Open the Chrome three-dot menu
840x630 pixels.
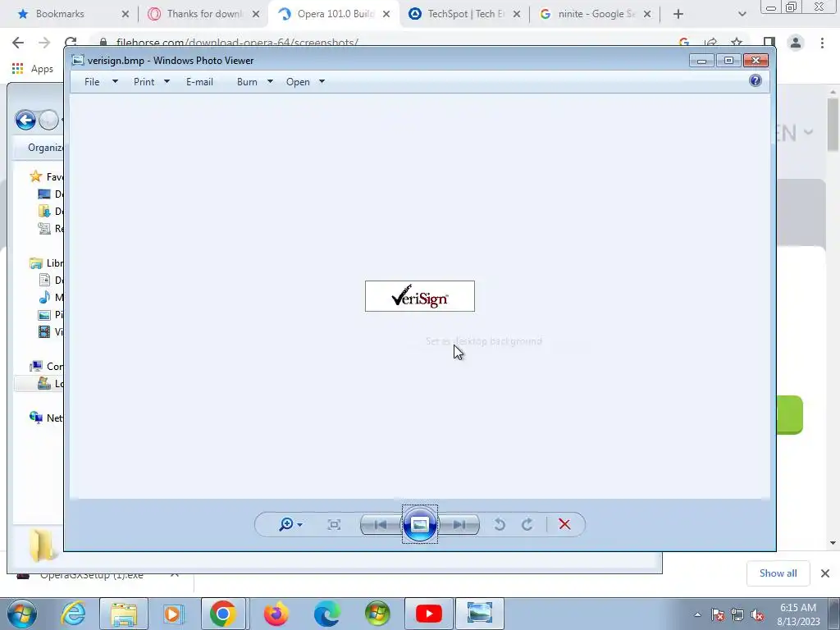pyautogui.click(x=822, y=43)
